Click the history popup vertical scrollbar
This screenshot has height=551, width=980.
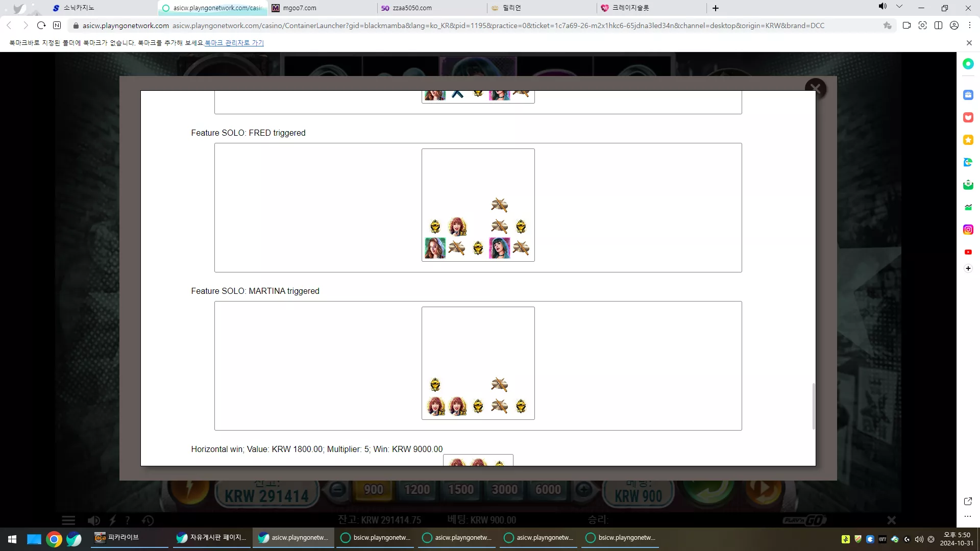pyautogui.click(x=814, y=406)
